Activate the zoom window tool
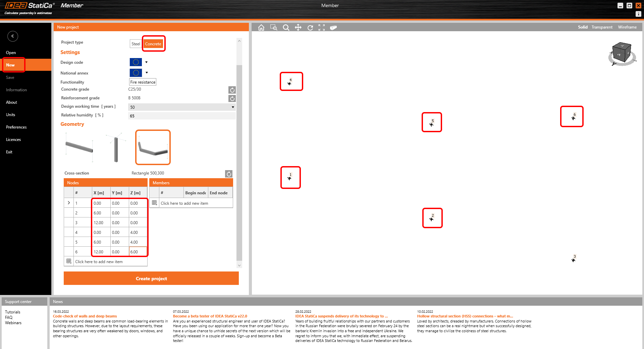Viewport: 644px width, 349px height. click(274, 28)
